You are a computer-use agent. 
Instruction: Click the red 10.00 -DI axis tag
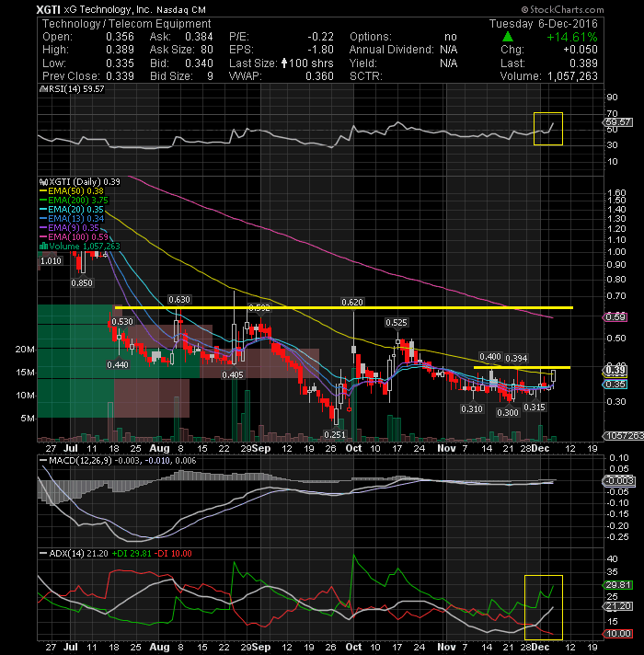[x=618, y=634]
